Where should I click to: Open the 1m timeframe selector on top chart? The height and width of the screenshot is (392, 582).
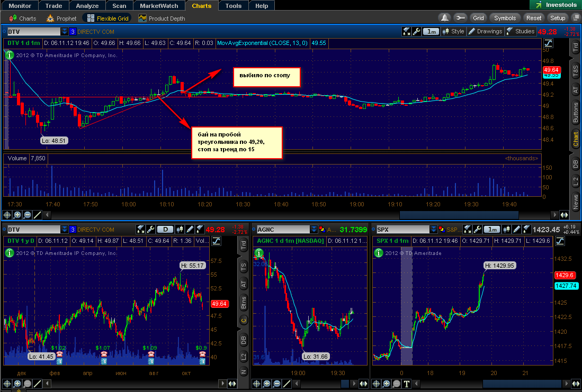[431, 32]
